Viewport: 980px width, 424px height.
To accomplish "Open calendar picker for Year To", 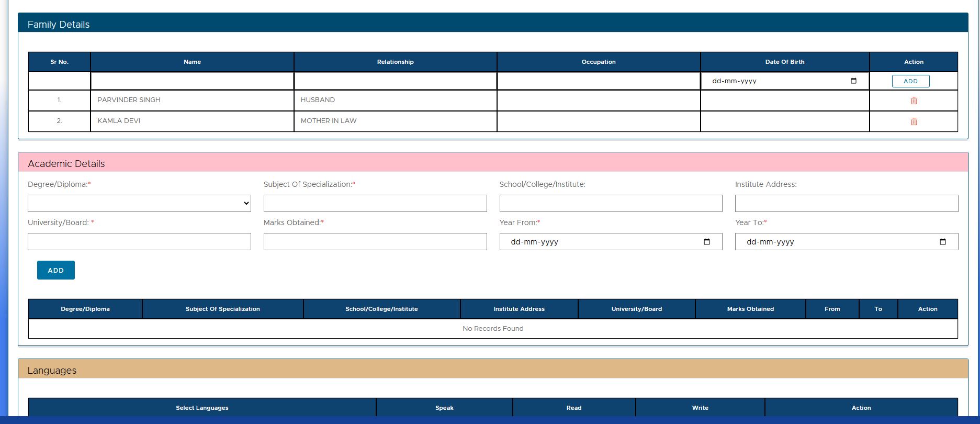I will (x=942, y=242).
